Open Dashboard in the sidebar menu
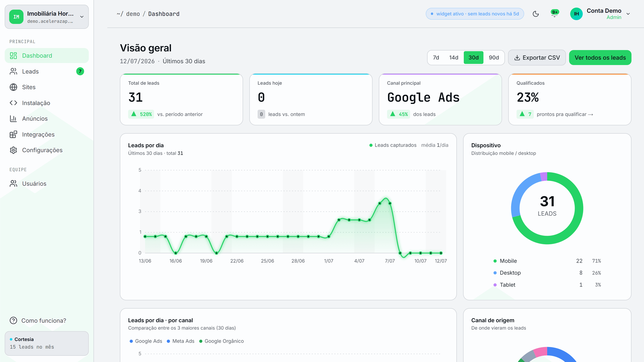This screenshot has height=362, width=644. tap(47, 55)
